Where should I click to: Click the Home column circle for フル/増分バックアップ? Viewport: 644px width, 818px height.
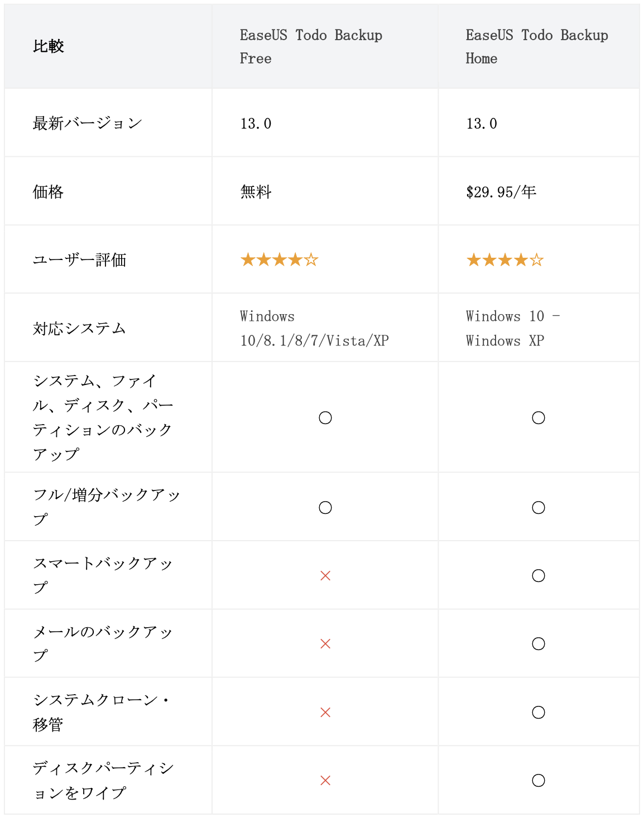pos(539,508)
